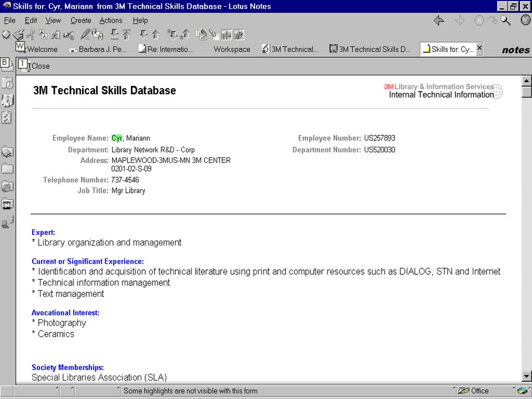Click the Replicator computer icon in sidebar

pos(7,222)
